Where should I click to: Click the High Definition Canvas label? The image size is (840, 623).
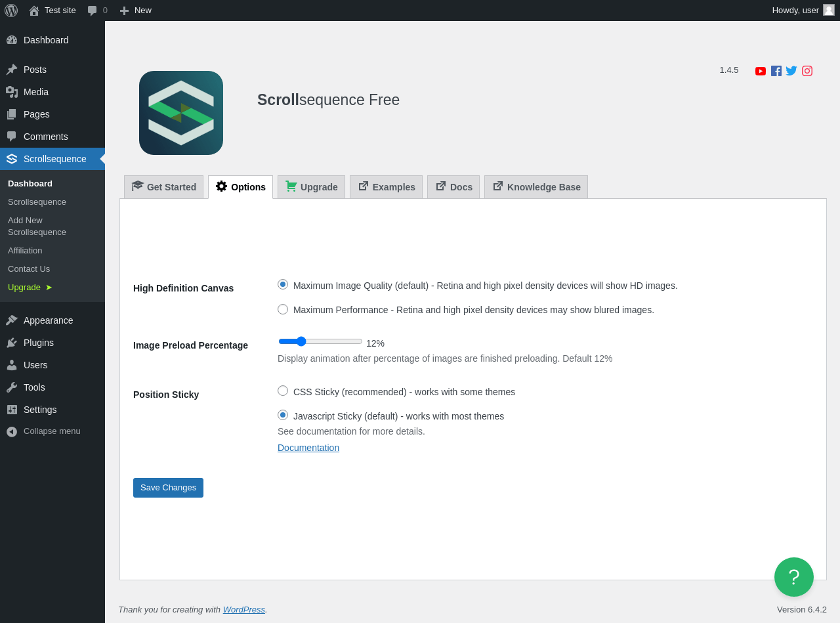pos(184,288)
